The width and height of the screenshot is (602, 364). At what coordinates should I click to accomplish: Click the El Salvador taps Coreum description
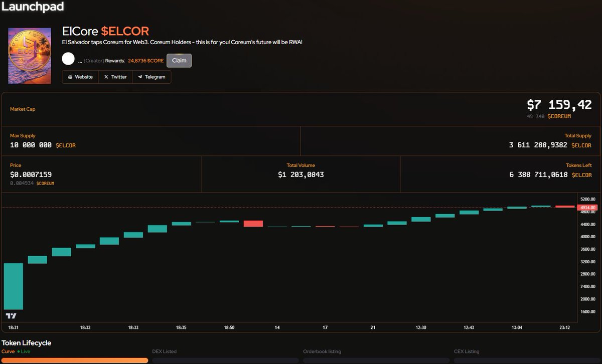pyautogui.click(x=182, y=42)
